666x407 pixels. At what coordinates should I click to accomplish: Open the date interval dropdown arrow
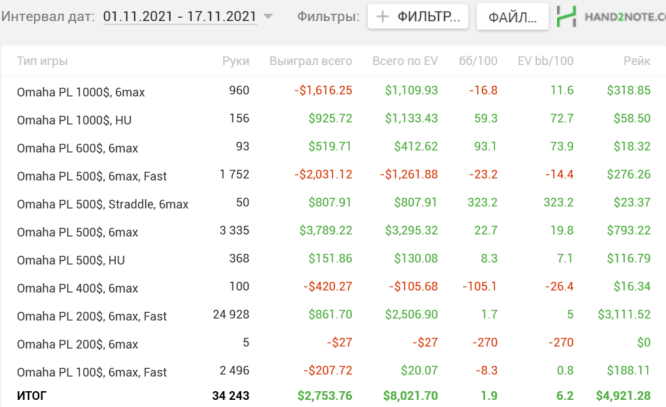tap(268, 17)
